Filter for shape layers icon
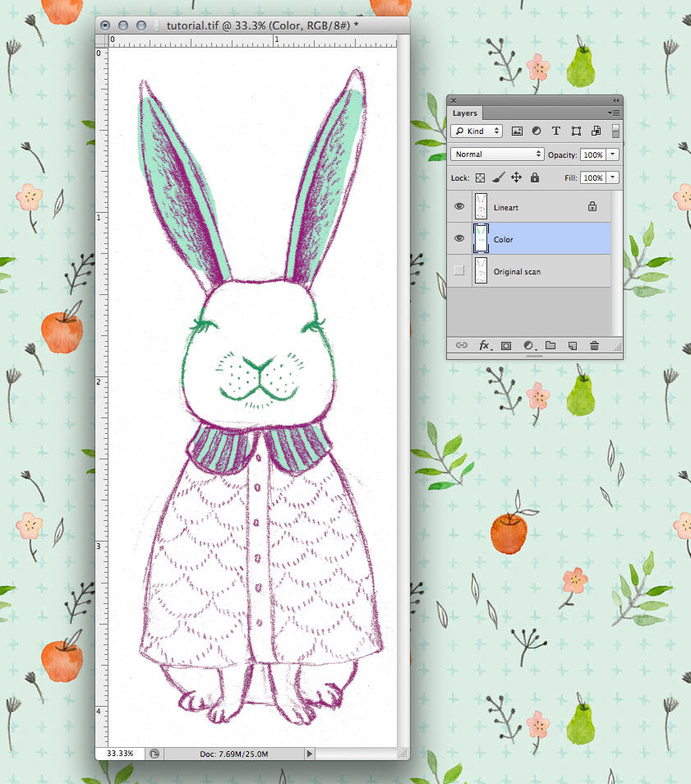This screenshot has width=691, height=784. point(576,131)
